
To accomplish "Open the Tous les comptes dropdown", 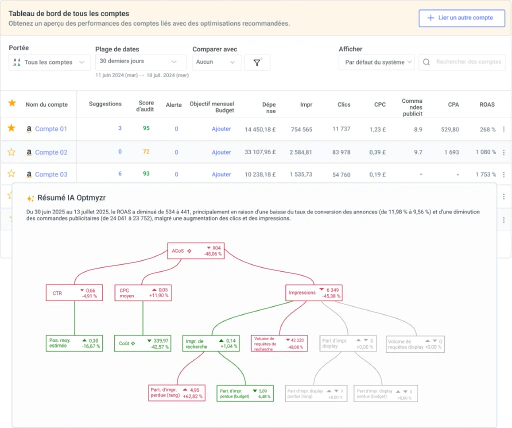I will (x=49, y=62).
